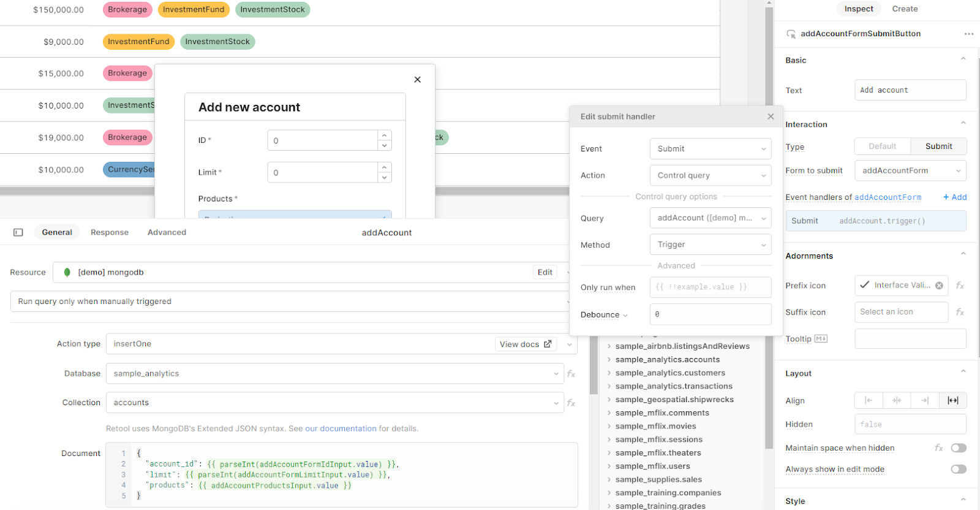The height and width of the screenshot is (510, 980).
Task: Toggle the query editor sidebar panel icon
Action: tap(18, 232)
